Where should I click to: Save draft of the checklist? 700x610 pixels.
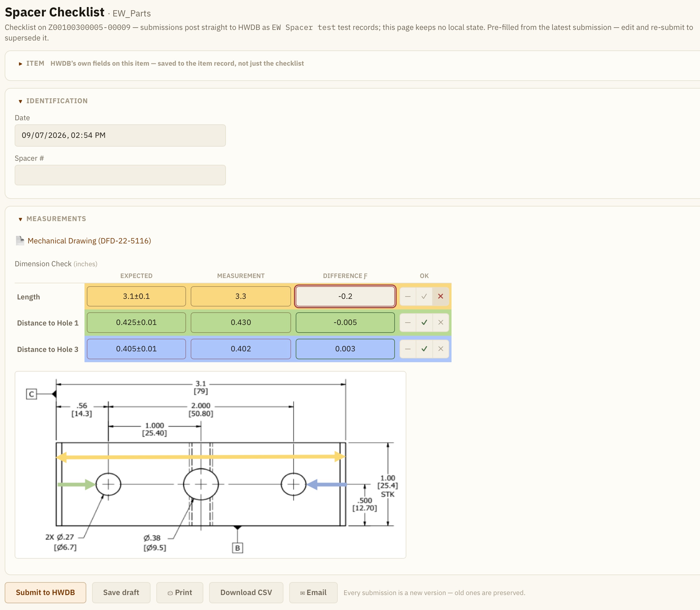[x=121, y=593]
